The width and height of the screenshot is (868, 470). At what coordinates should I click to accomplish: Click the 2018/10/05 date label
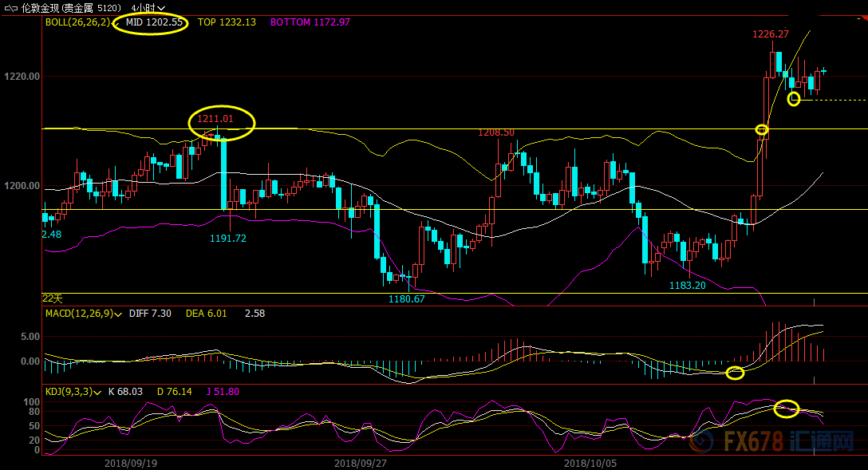(x=590, y=463)
